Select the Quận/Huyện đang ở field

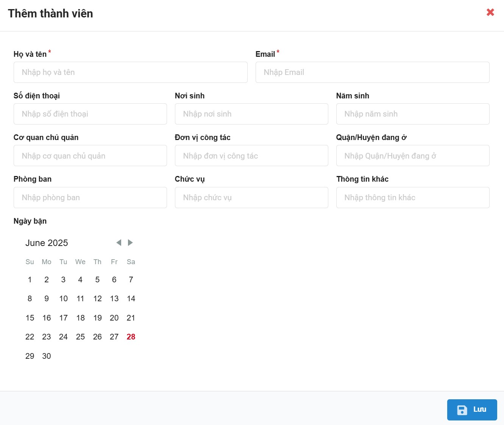coord(413,156)
